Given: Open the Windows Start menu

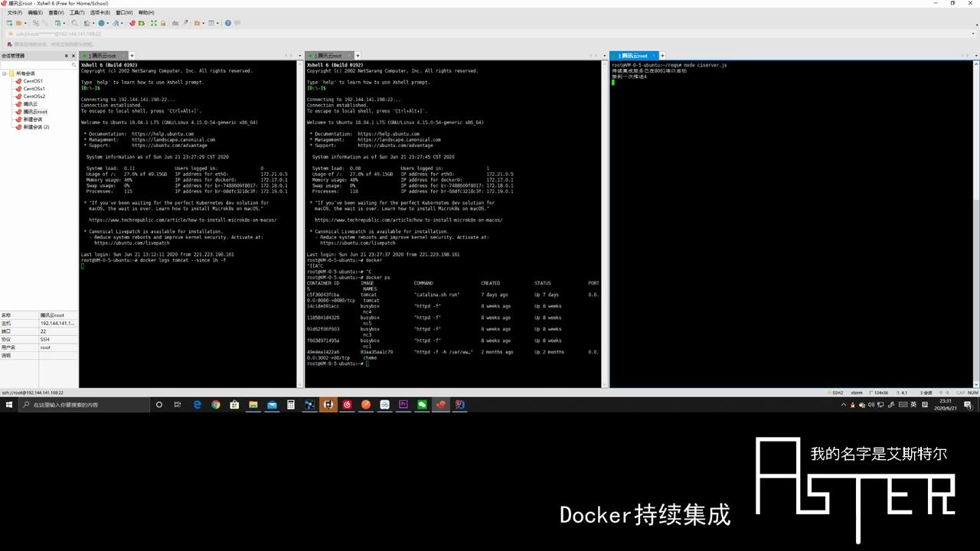Looking at the screenshot, I should [x=9, y=405].
